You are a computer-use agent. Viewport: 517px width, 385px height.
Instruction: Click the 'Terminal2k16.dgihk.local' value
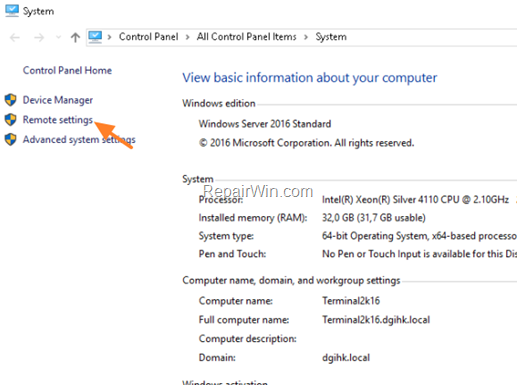[x=376, y=320]
